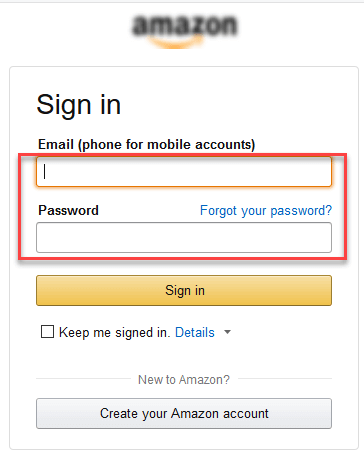The height and width of the screenshot is (452, 364).
Task: Open the Forgot your password link
Action: coord(266,211)
